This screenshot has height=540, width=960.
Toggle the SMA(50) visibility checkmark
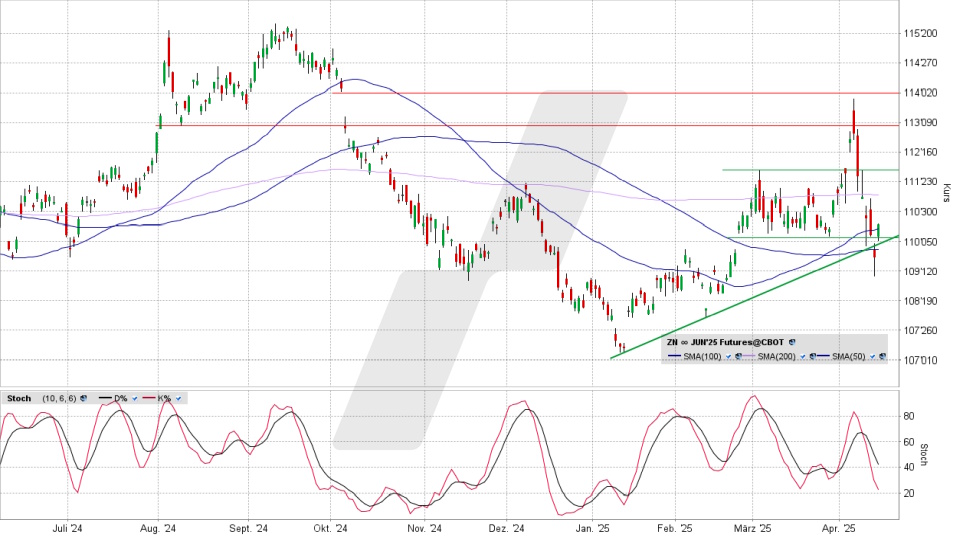(x=872, y=356)
